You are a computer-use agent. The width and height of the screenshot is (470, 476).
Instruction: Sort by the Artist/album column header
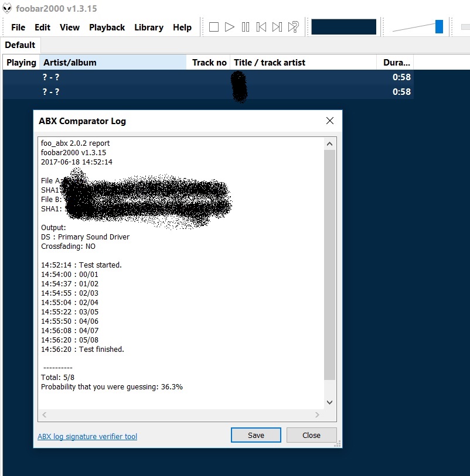click(113, 63)
